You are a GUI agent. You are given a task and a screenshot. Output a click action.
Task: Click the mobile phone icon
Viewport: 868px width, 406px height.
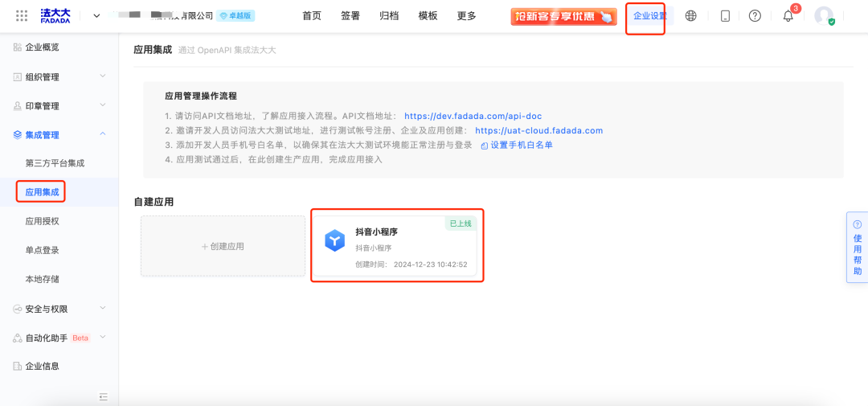point(725,16)
